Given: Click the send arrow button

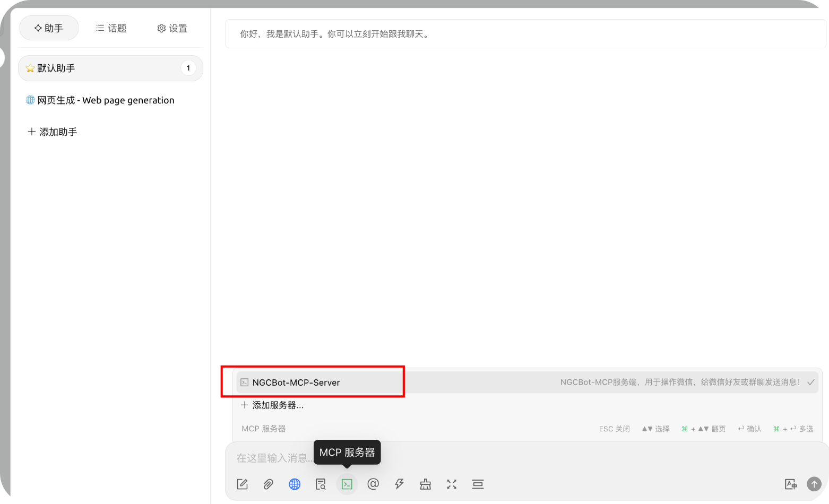Looking at the screenshot, I should pyautogui.click(x=814, y=484).
